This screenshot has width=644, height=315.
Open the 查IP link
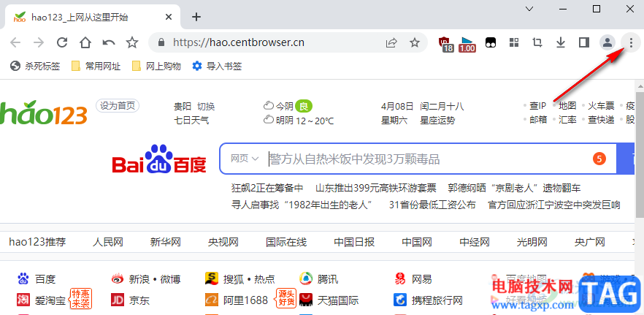(537, 106)
